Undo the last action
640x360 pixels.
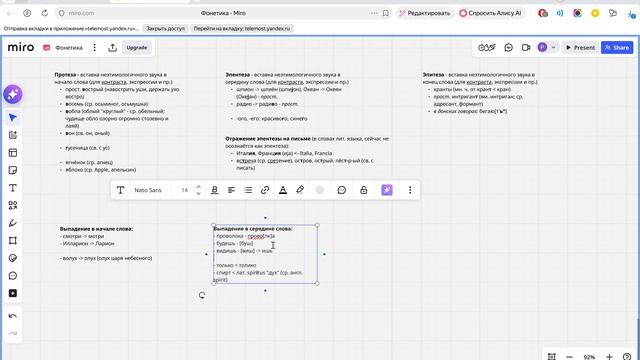(x=13, y=316)
